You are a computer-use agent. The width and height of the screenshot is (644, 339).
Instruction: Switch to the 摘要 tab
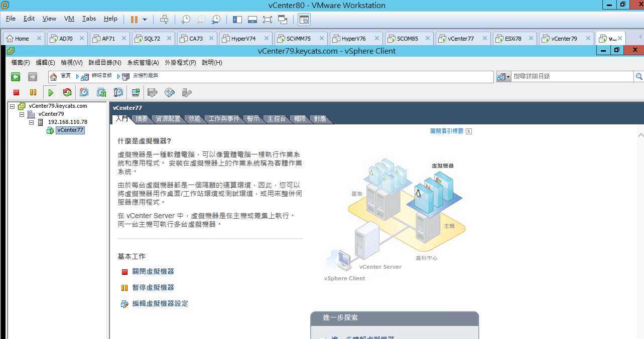[x=142, y=119]
